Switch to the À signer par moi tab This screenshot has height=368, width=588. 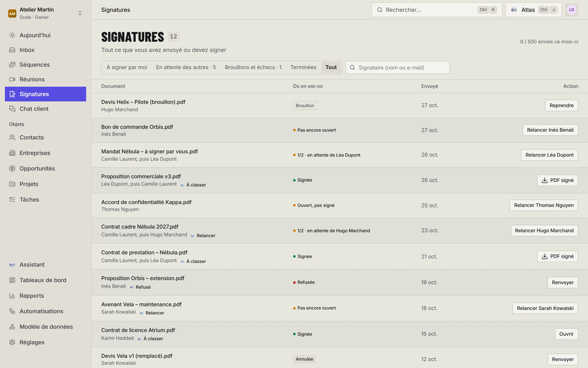click(x=127, y=67)
